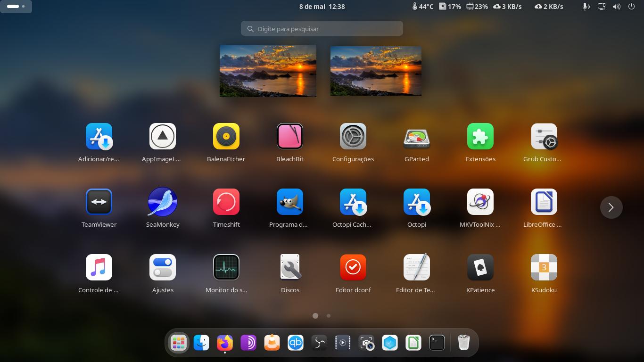This screenshot has width=644, height=362.
Task: Launch Editor de Texto
Action: pos(417,267)
